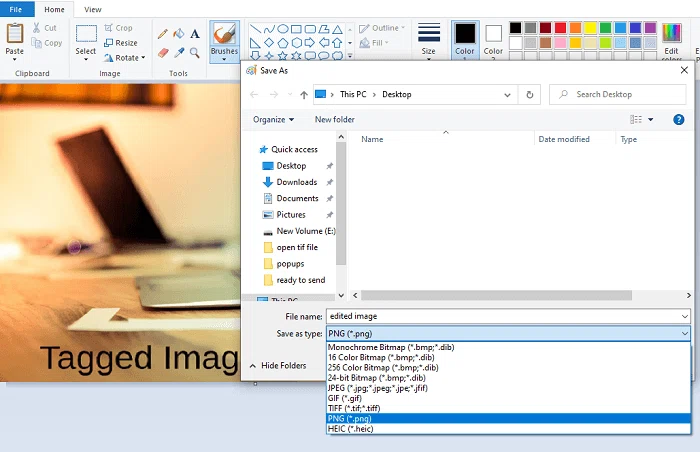Switch to the View tab
Viewport: 700px width, 452px height.
(x=93, y=9)
